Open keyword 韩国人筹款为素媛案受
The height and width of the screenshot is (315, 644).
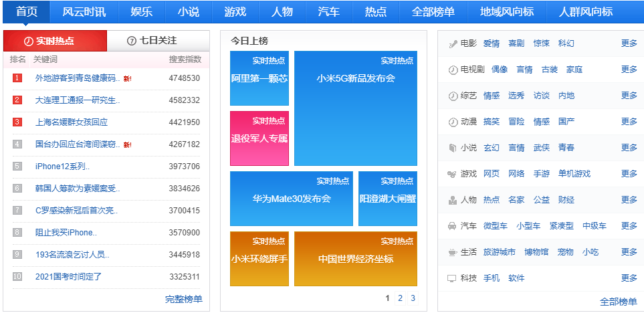pyautogui.click(x=78, y=189)
